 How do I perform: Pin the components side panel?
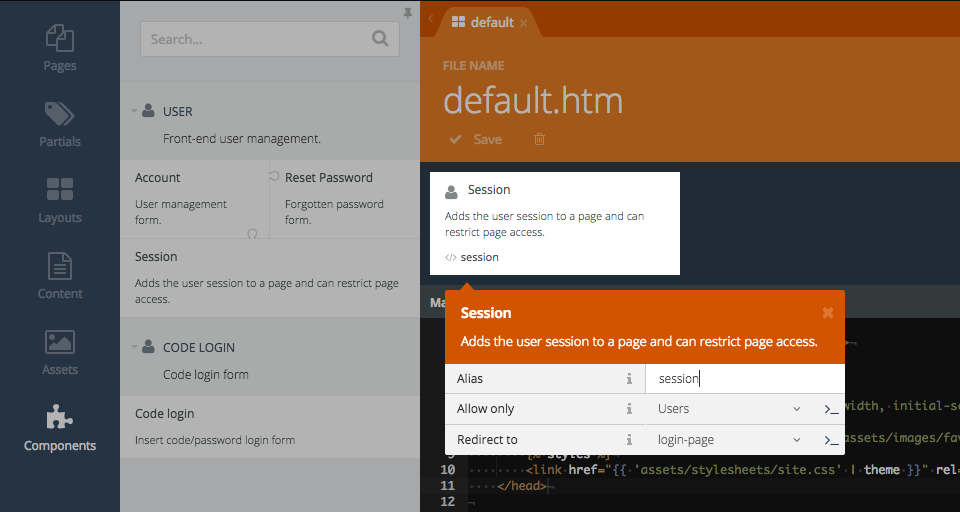click(408, 13)
